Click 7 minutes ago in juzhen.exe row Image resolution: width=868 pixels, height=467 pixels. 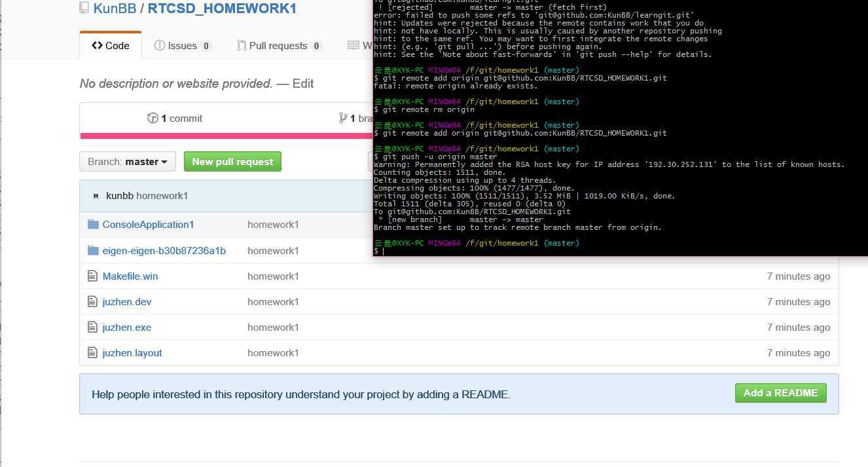(x=799, y=327)
